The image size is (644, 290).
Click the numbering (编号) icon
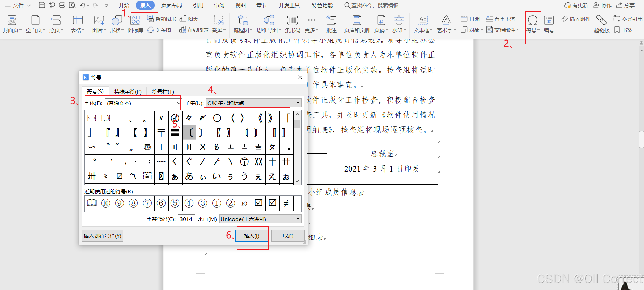click(549, 20)
